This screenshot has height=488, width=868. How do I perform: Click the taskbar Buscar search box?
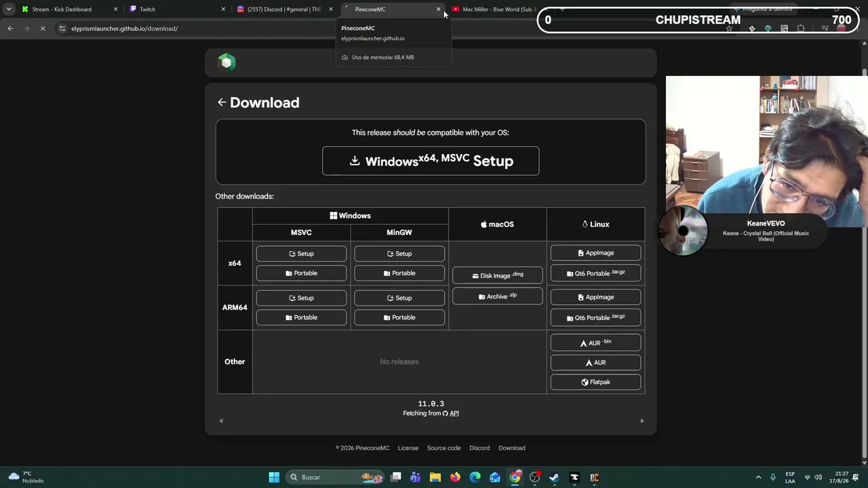(x=335, y=477)
